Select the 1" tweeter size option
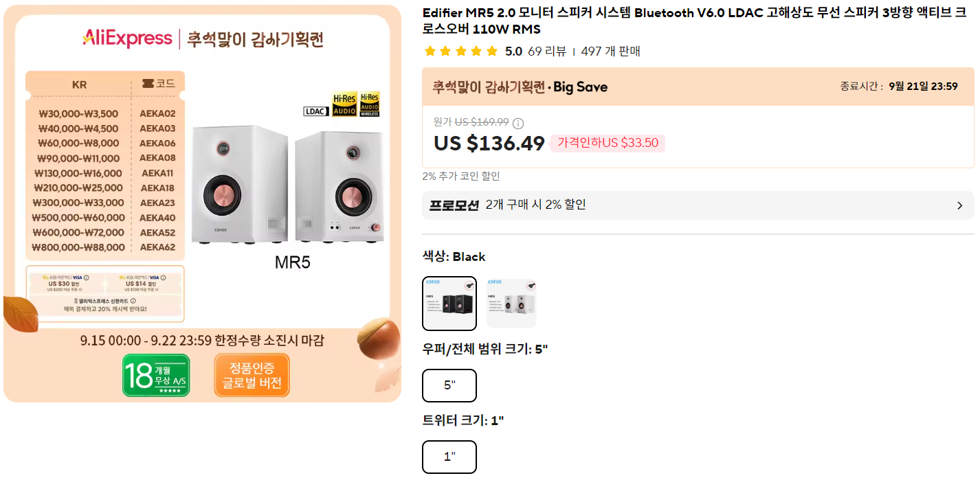980x478 pixels. coord(449,456)
